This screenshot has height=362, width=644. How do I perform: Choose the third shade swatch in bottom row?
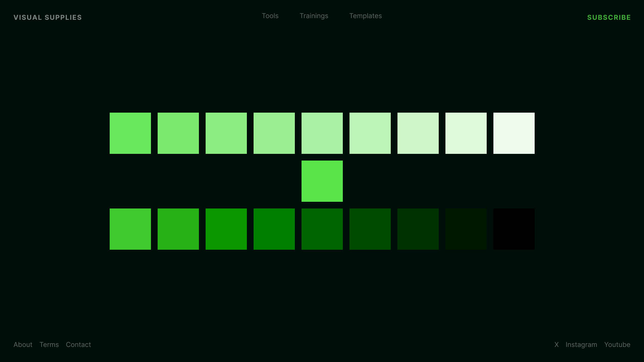coord(226,229)
